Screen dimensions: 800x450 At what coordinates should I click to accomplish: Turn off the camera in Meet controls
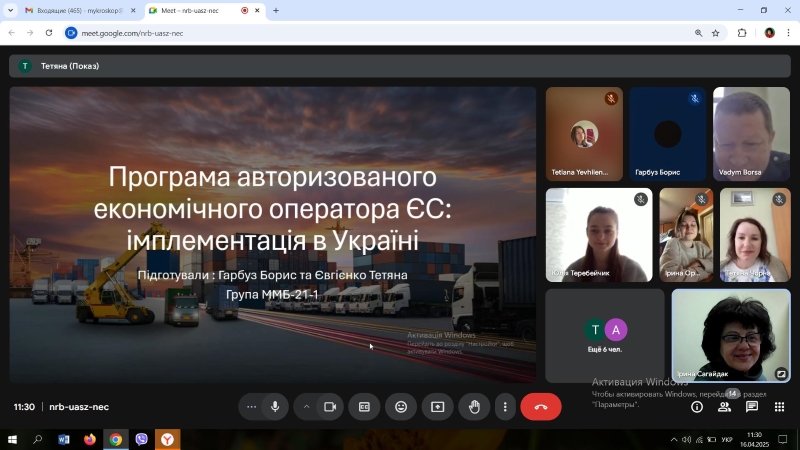pyautogui.click(x=330, y=407)
